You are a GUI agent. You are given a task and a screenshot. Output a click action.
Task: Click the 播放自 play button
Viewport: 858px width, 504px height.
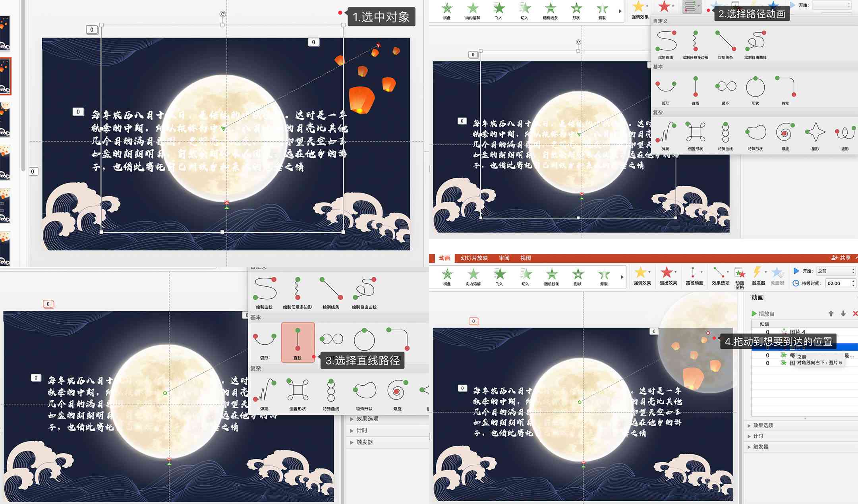point(763,313)
